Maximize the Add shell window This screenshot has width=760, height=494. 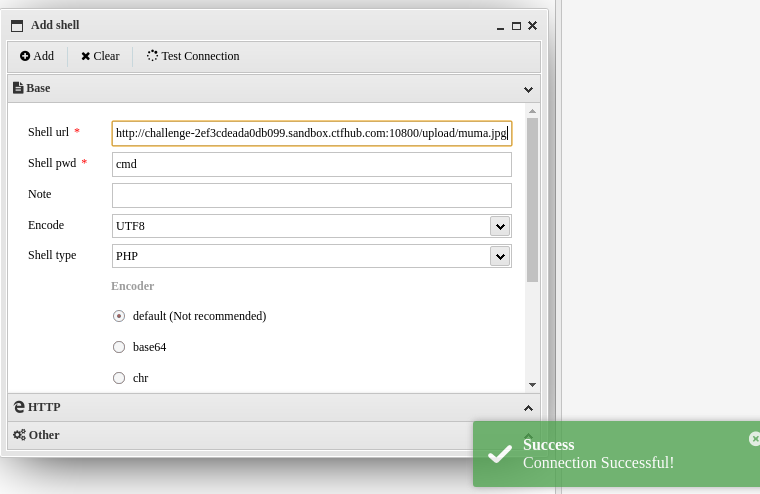(x=516, y=26)
